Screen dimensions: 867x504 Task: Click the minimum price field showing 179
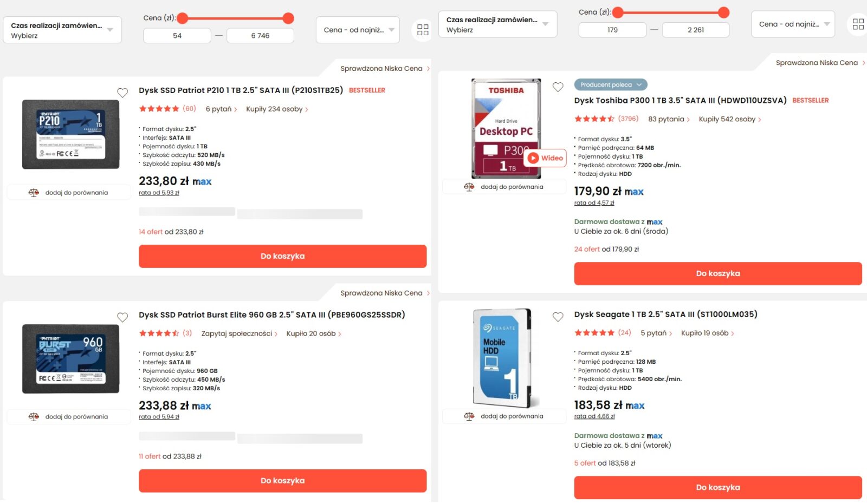(612, 30)
